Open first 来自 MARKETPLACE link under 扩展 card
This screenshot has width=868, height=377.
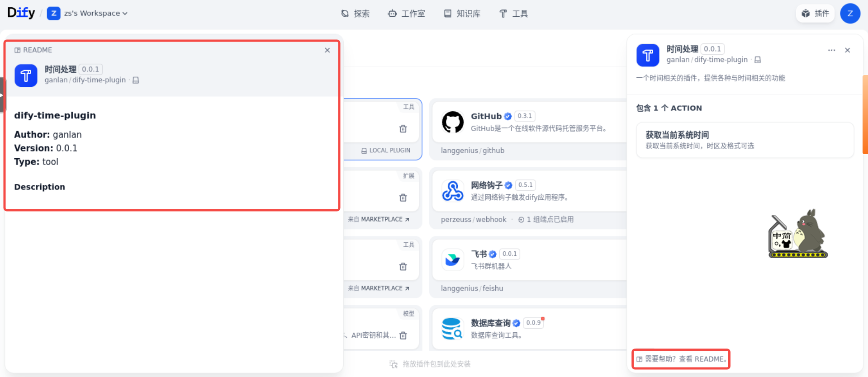tap(379, 219)
